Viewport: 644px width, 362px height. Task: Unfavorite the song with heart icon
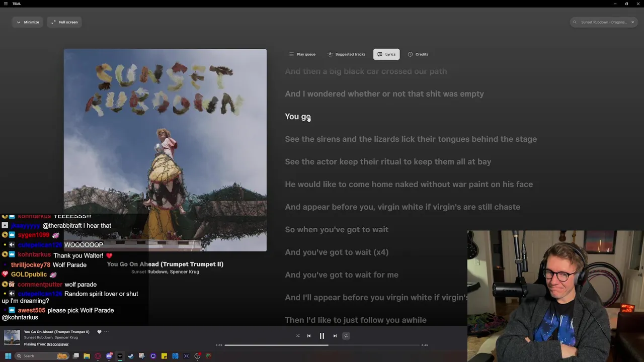click(x=99, y=332)
